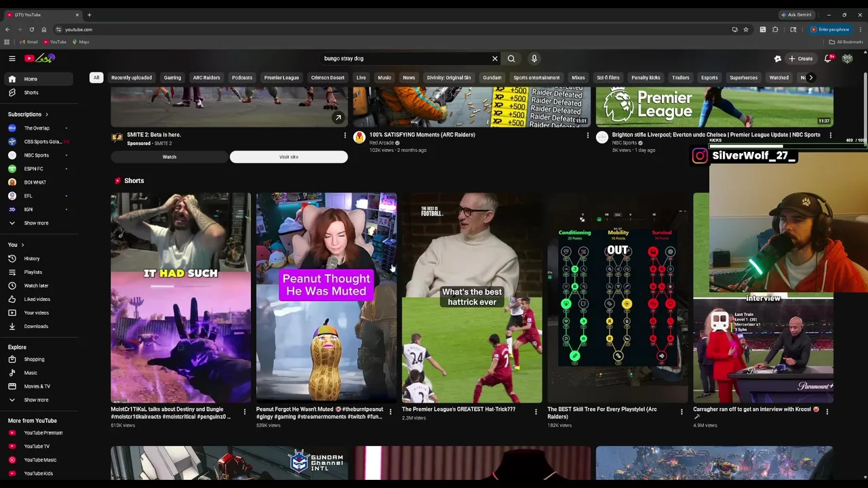Select the Gundam chip
Screen dimensions: 868x488
pyautogui.click(x=492, y=77)
